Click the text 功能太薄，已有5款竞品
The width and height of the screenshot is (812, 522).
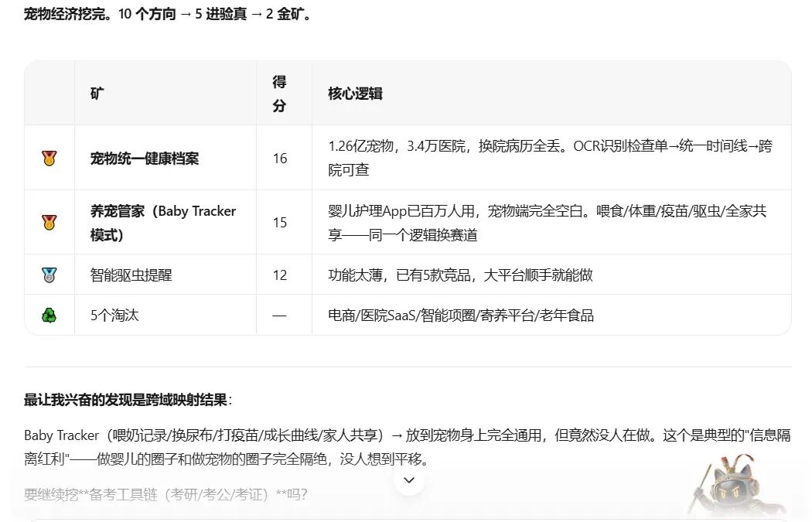click(460, 275)
